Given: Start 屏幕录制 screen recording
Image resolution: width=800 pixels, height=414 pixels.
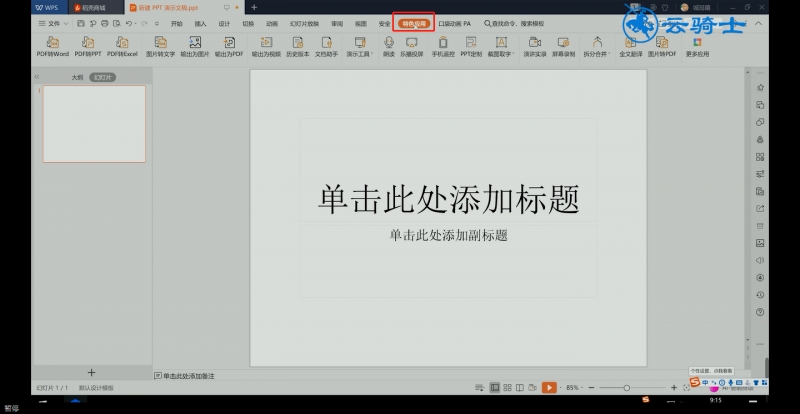Looking at the screenshot, I should pyautogui.click(x=563, y=46).
